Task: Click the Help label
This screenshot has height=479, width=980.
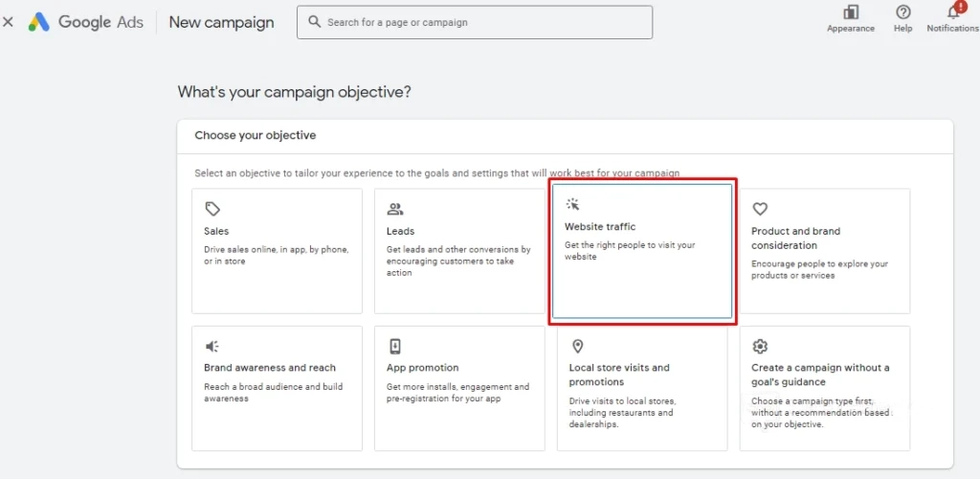Action: point(903,28)
